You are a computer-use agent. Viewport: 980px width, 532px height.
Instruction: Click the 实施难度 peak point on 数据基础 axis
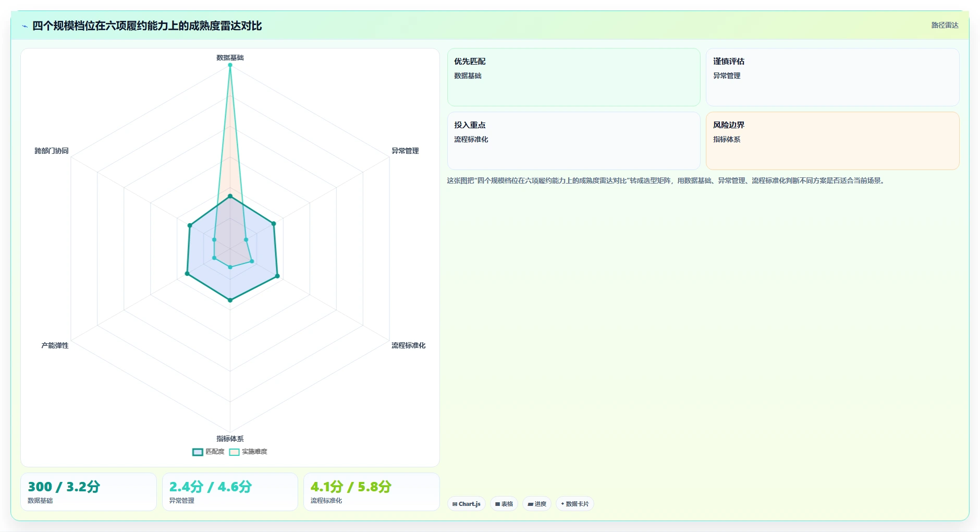pos(230,65)
